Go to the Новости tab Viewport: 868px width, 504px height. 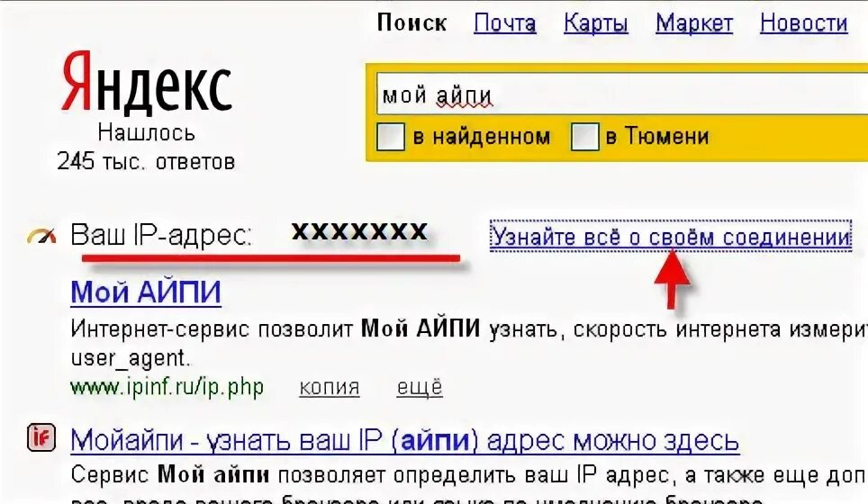click(804, 23)
